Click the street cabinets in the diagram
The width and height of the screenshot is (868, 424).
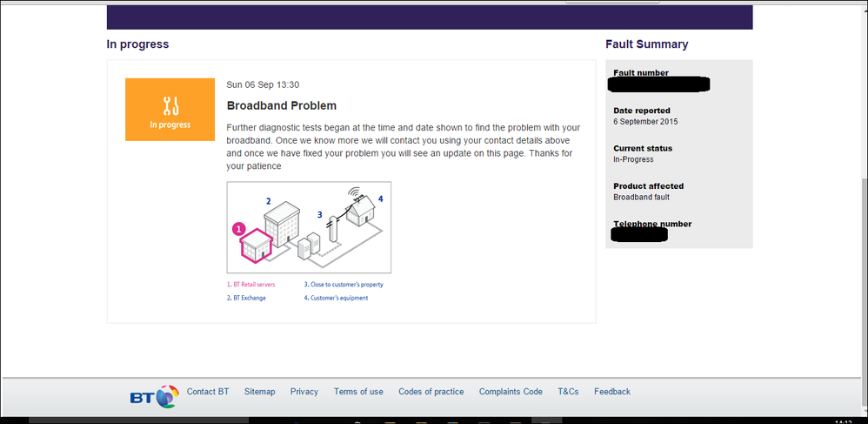click(x=309, y=246)
